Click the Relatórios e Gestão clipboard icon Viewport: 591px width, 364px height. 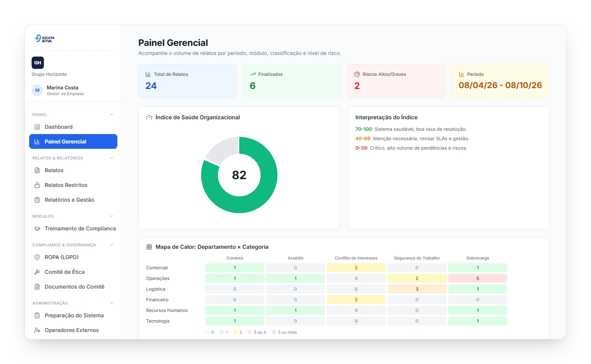point(37,200)
